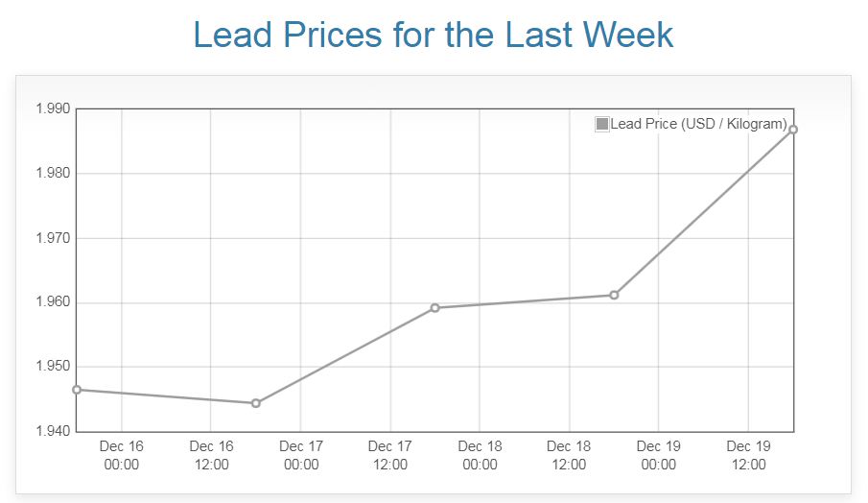This screenshot has width=868, height=503.
Task: Click the Dec 17 00:00 axis label
Action: point(301,455)
